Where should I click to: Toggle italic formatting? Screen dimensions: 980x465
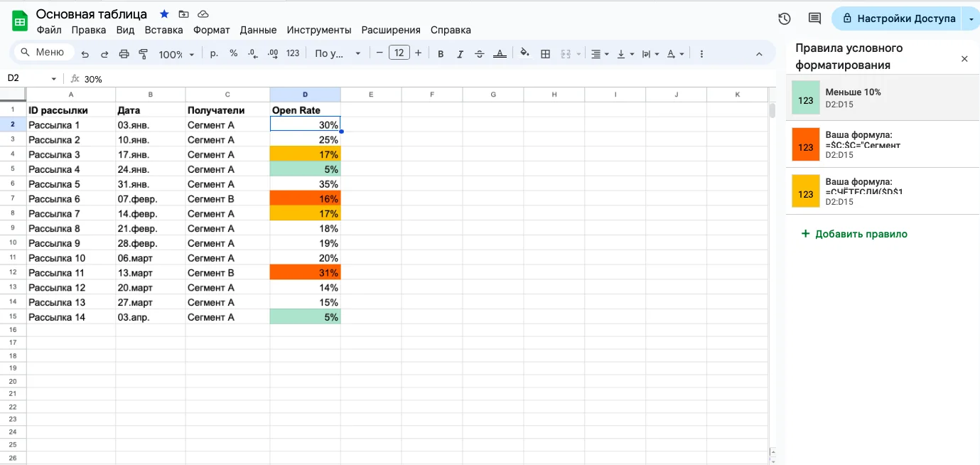click(x=460, y=54)
